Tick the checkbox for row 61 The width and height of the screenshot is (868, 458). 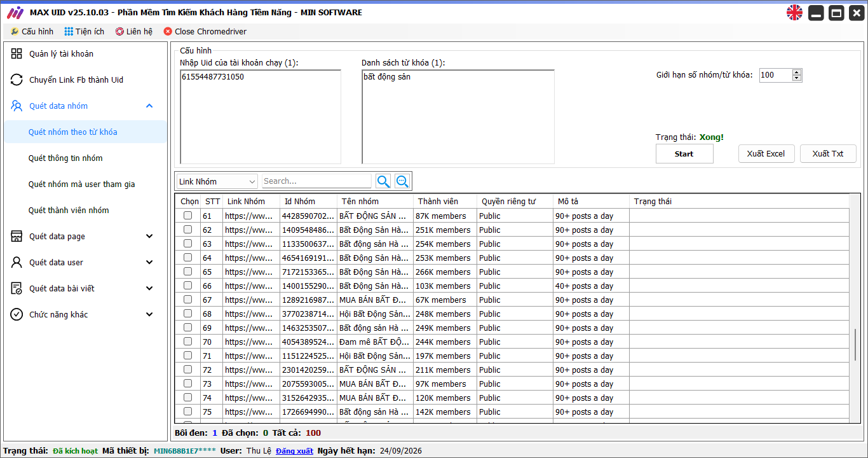[187, 216]
